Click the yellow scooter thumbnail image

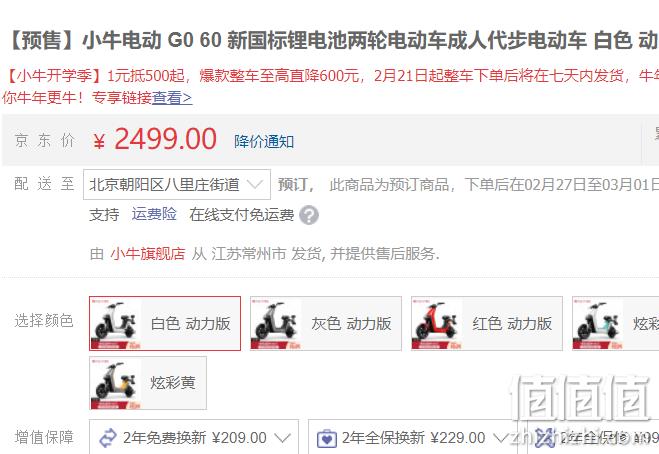click(116, 383)
